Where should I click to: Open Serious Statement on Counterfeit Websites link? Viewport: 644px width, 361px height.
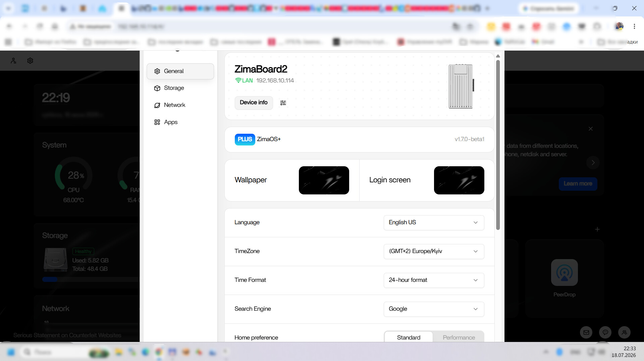click(x=67, y=335)
